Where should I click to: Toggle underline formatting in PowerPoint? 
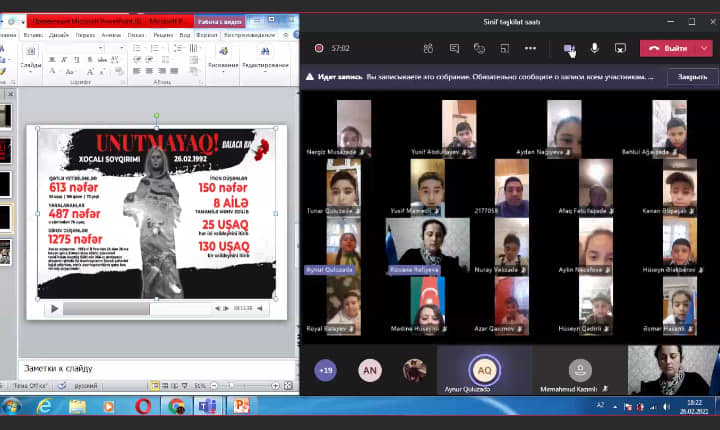click(77, 60)
